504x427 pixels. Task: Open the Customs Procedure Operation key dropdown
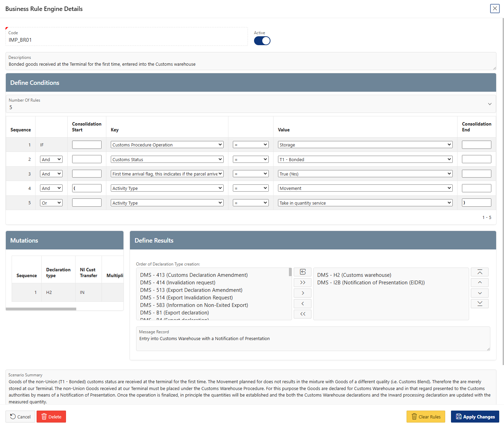[x=167, y=145]
